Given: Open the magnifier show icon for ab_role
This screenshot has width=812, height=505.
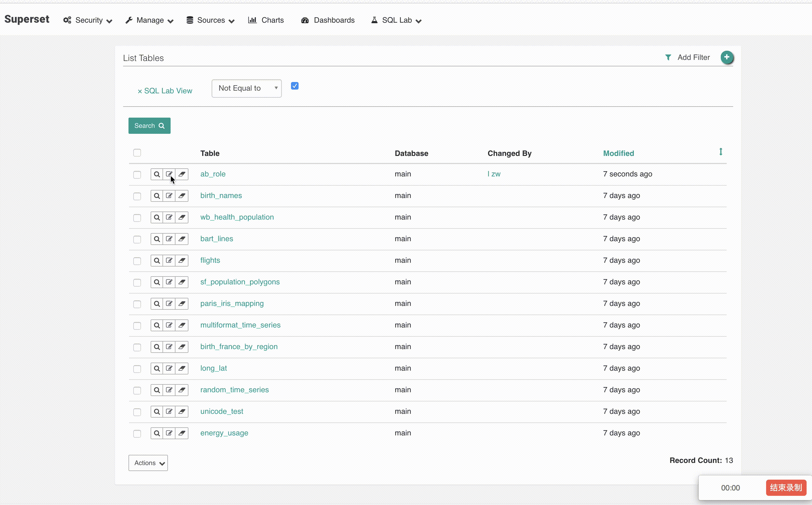Looking at the screenshot, I should 157,174.
